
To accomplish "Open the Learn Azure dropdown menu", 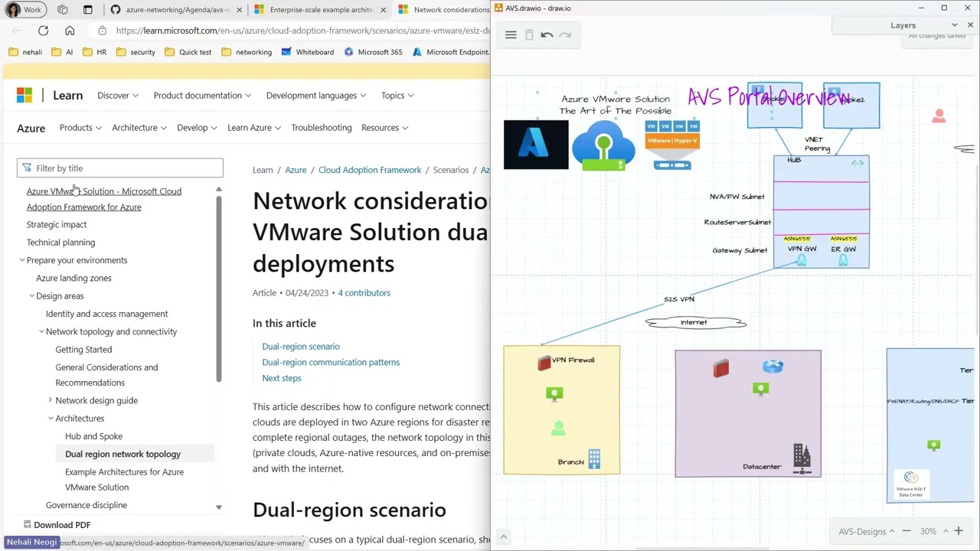I will 254,128.
